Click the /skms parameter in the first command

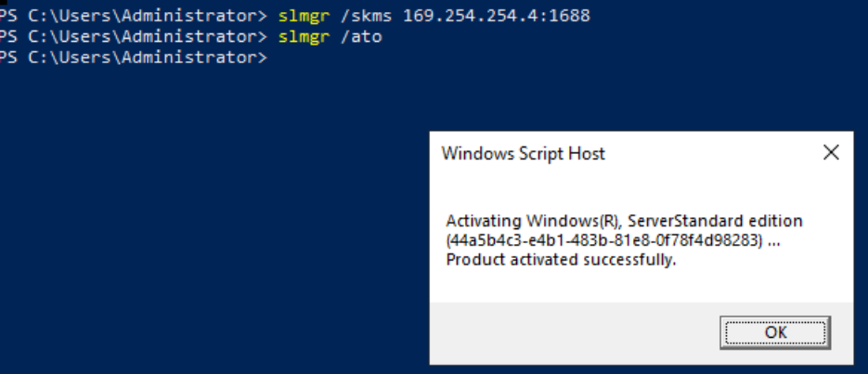366,16
